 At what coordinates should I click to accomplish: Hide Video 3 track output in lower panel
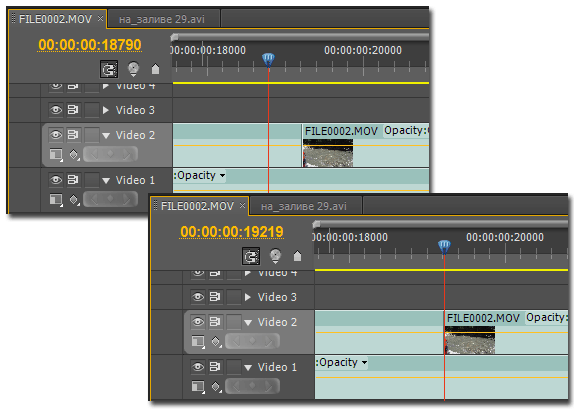click(x=198, y=297)
